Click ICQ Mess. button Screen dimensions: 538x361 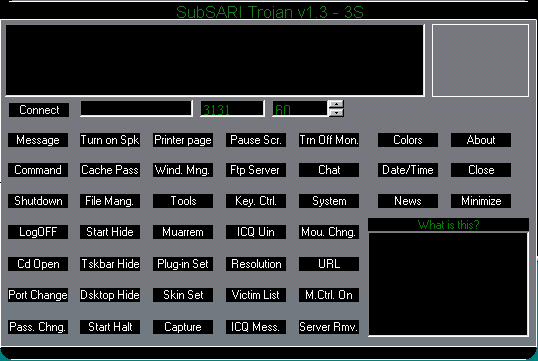pyautogui.click(x=256, y=327)
